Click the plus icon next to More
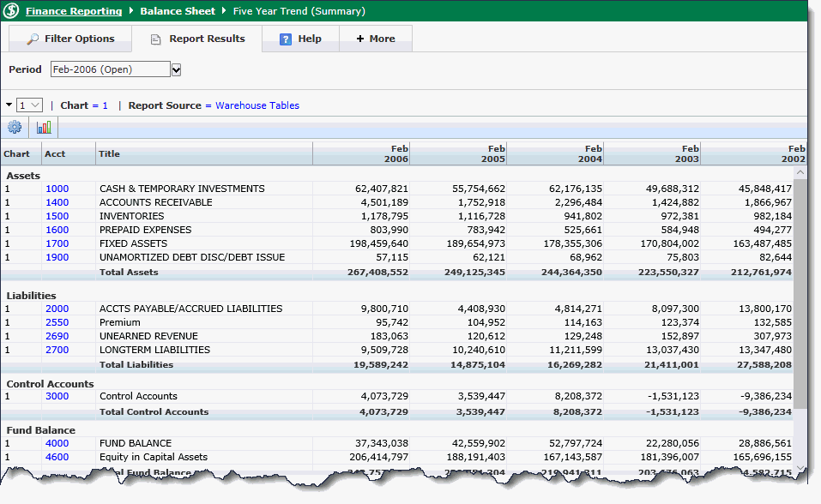 [360, 39]
